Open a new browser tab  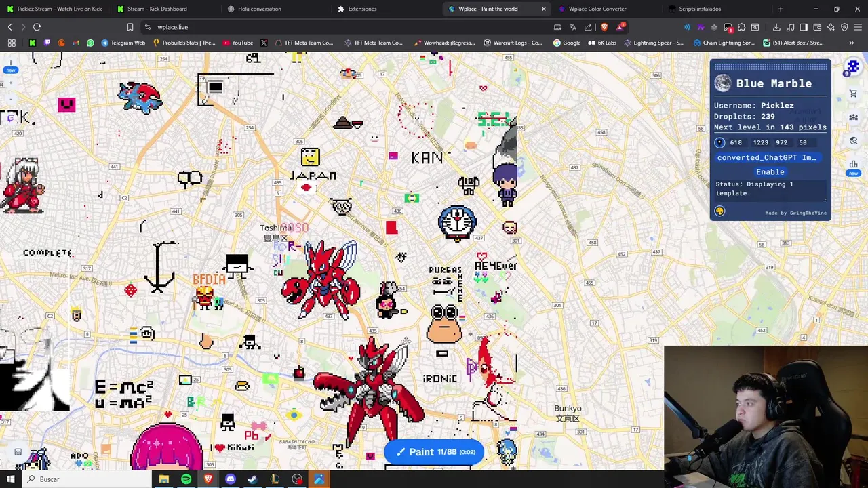click(x=781, y=9)
